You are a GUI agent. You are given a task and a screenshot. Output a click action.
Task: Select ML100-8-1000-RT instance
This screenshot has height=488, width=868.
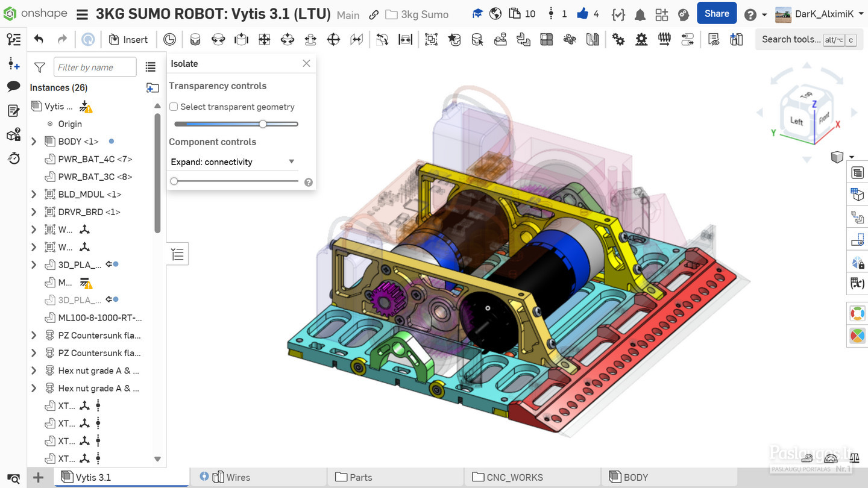[x=100, y=318]
